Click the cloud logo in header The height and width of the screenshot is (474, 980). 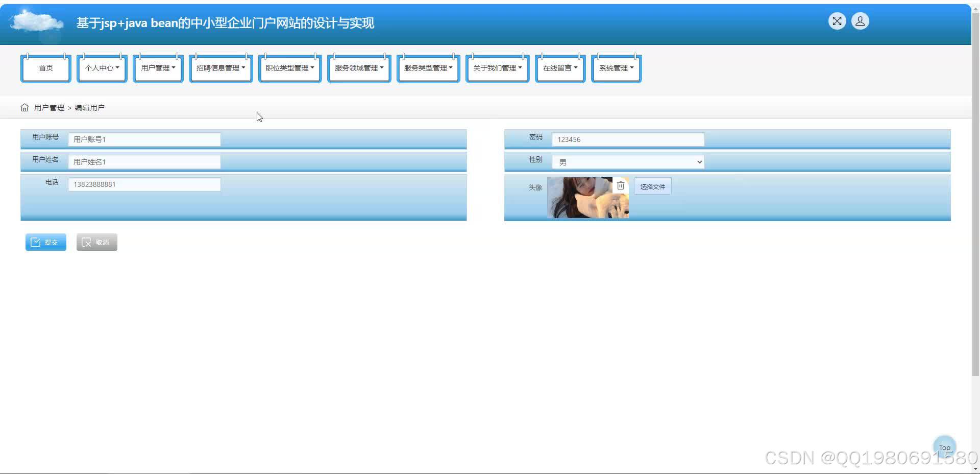pos(37,23)
